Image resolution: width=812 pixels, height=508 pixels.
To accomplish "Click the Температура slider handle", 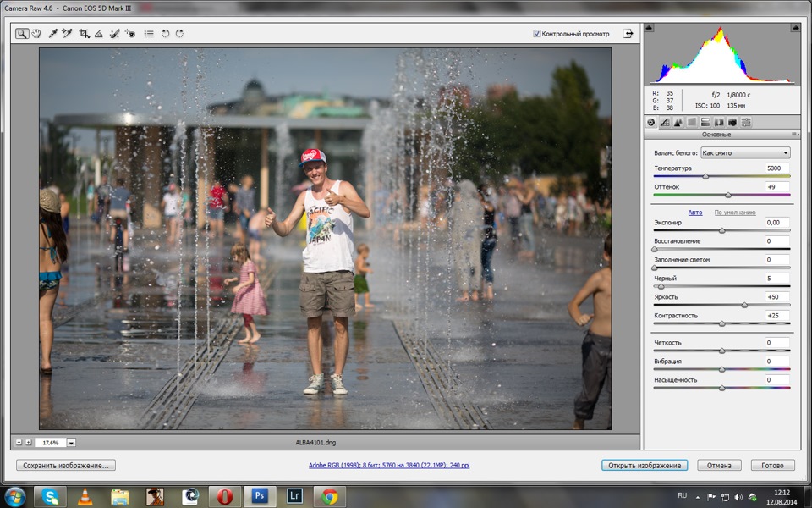I will pyautogui.click(x=705, y=177).
